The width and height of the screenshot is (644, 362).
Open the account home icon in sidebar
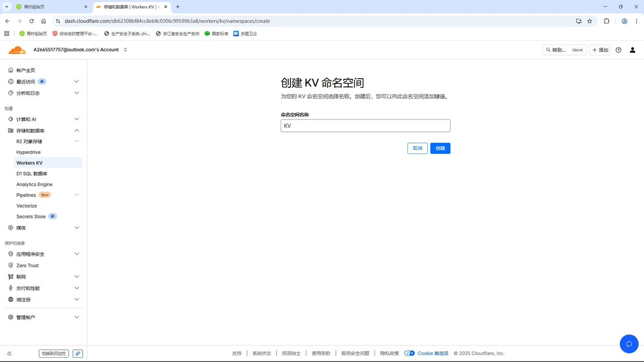click(11, 70)
